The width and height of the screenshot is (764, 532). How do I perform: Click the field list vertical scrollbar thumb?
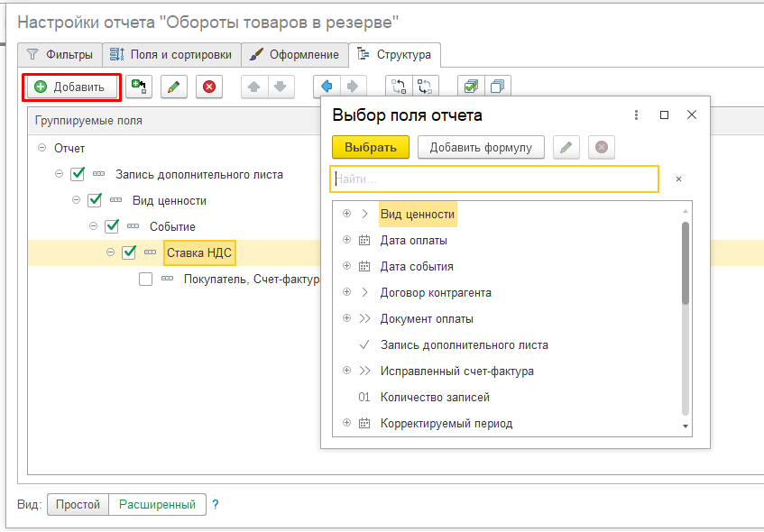click(x=686, y=263)
